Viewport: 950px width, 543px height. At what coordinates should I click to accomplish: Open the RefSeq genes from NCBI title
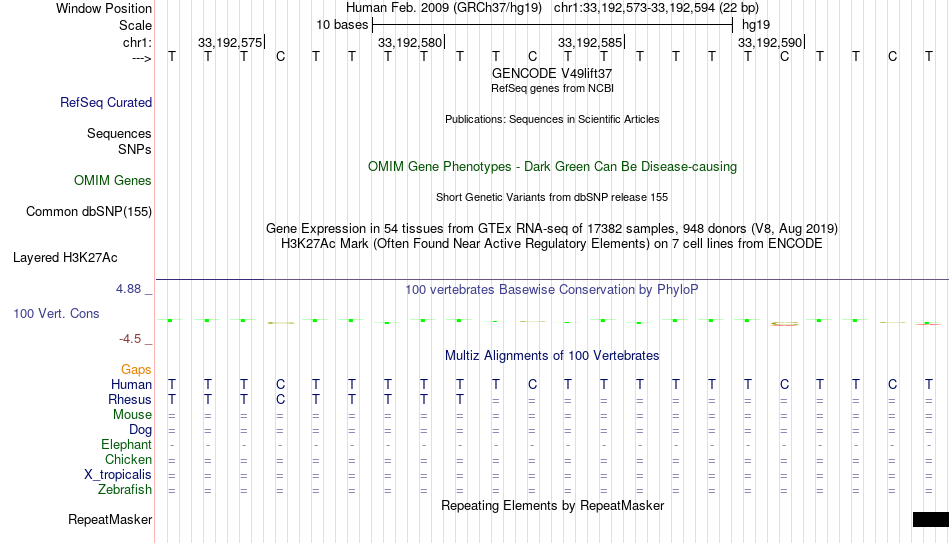click(553, 88)
